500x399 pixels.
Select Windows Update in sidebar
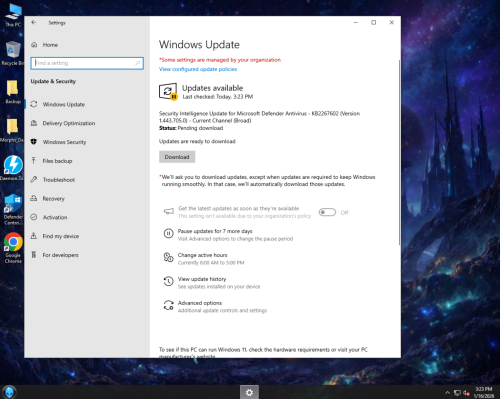coord(63,104)
